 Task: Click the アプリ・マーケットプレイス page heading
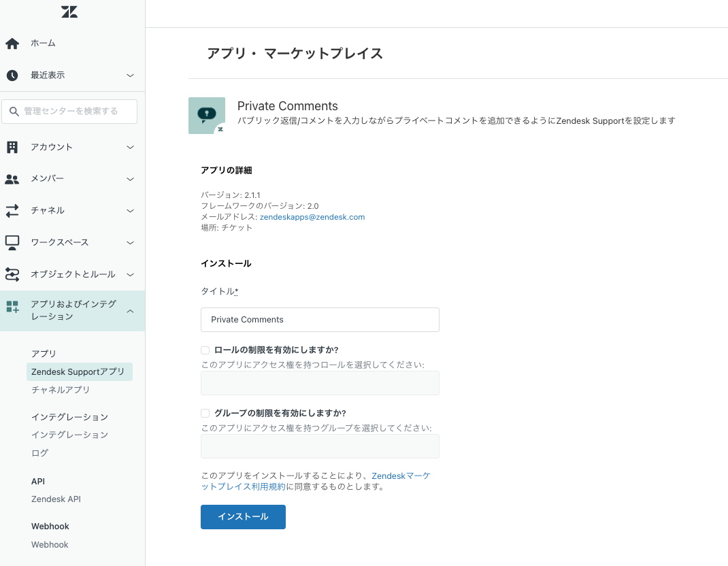click(x=295, y=53)
